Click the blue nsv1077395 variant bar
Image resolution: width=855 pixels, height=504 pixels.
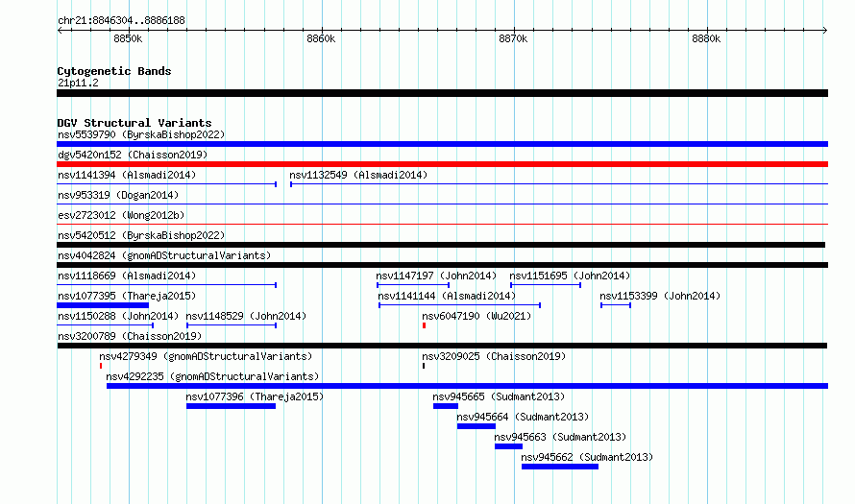tap(103, 305)
